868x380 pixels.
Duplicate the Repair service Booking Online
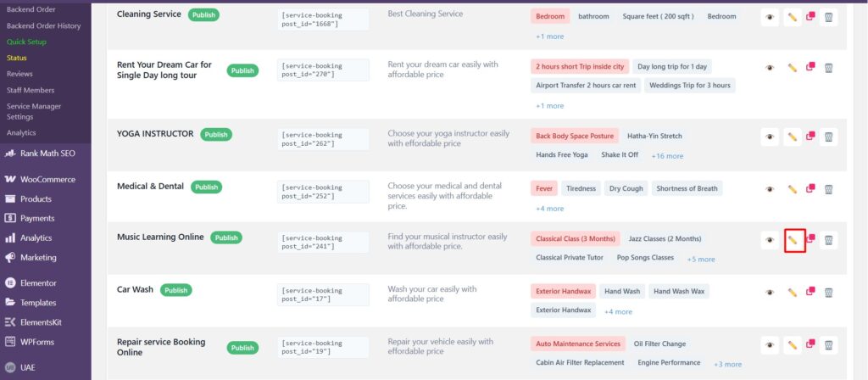tap(811, 344)
